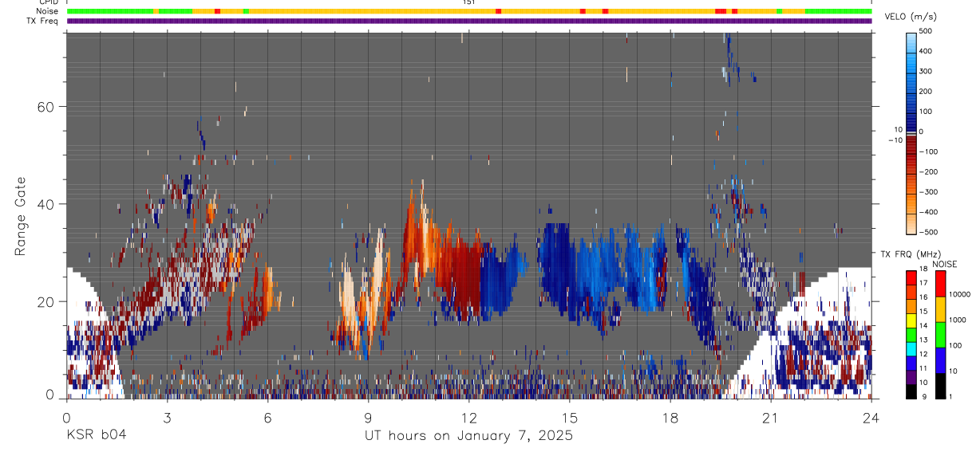Select the 'TX FRQ (MHz)' legend title
Screen dimensions: 980x452
point(910,254)
